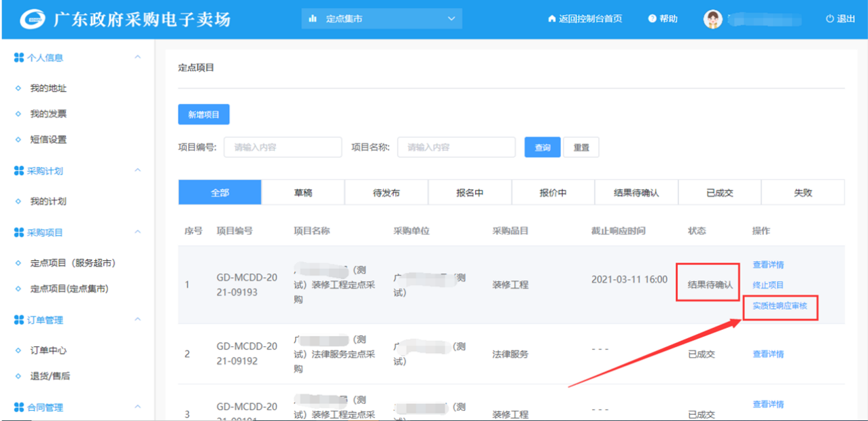868x421 pixels.
Task: Click the 退出 power icon
Action: pos(829,19)
